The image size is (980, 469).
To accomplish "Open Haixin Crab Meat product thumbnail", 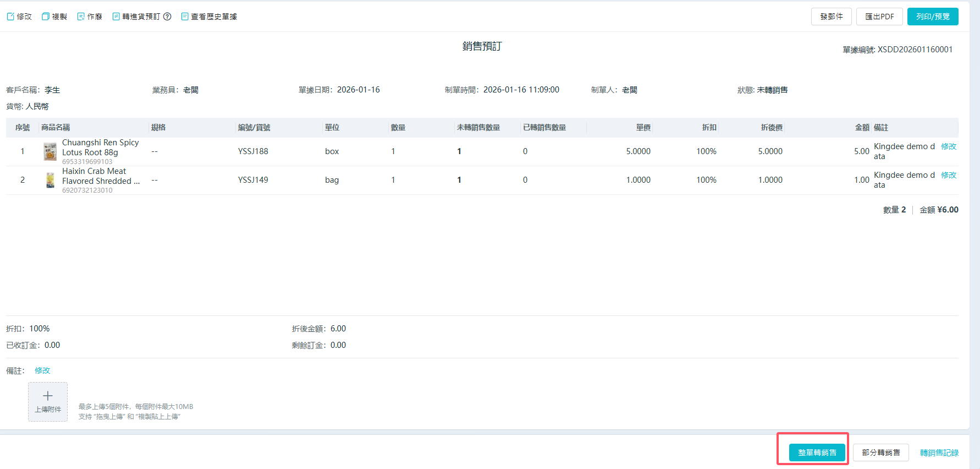I will coord(50,180).
